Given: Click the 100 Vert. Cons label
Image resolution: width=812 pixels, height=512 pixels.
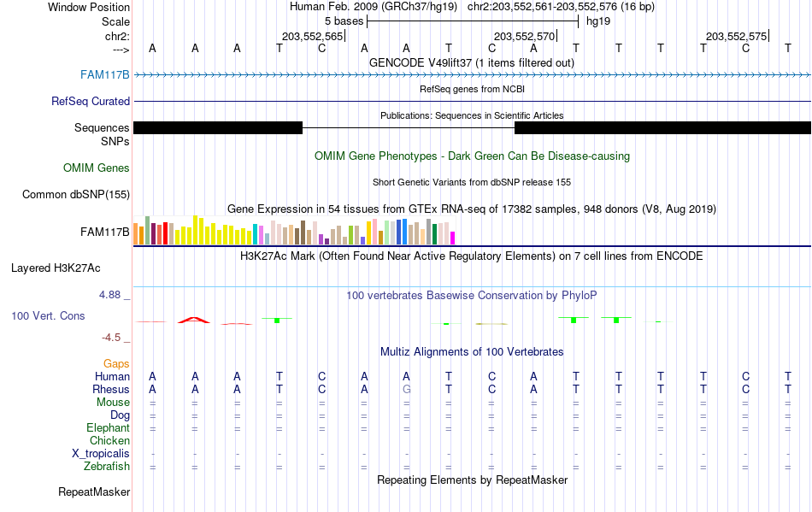Looking at the screenshot, I should (x=48, y=315).
